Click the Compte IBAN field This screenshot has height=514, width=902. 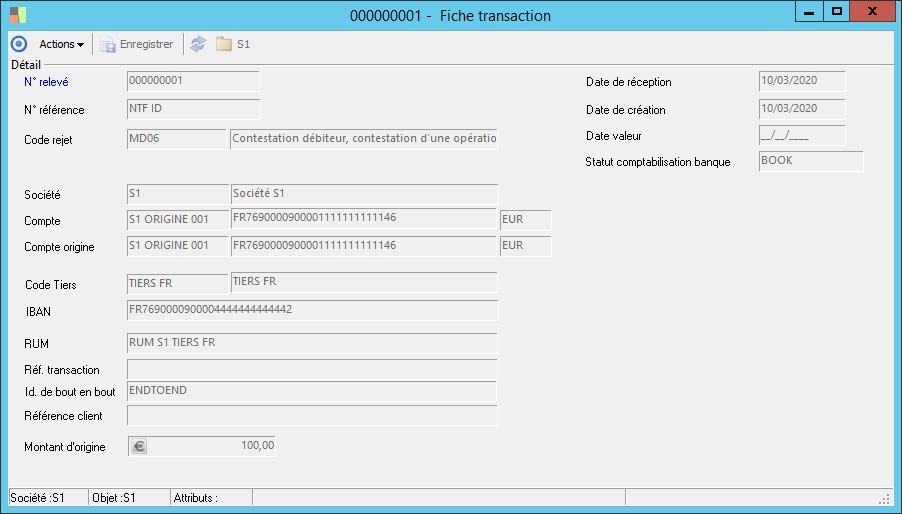point(363,218)
